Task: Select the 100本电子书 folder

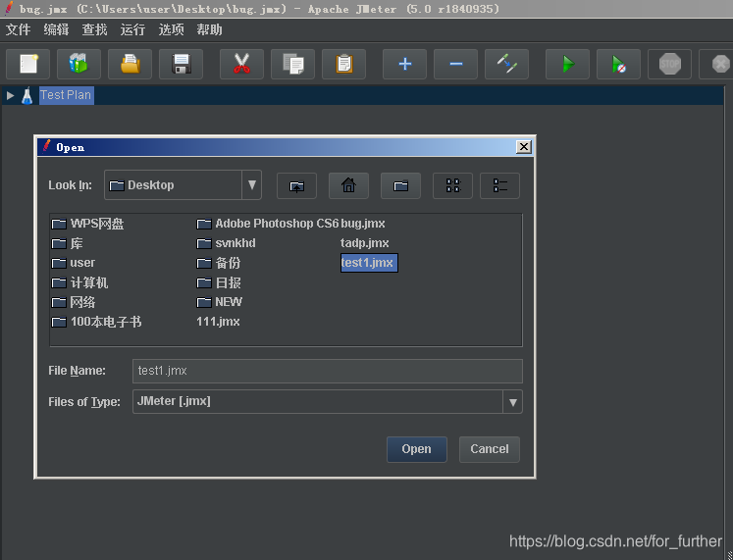Action: [x=96, y=322]
